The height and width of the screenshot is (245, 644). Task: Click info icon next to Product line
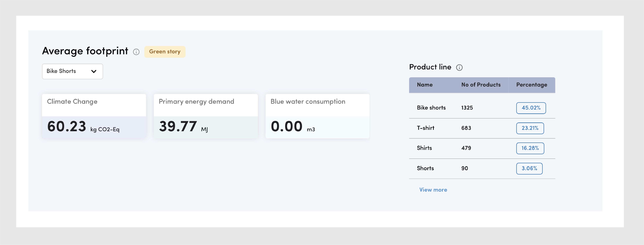(x=459, y=68)
